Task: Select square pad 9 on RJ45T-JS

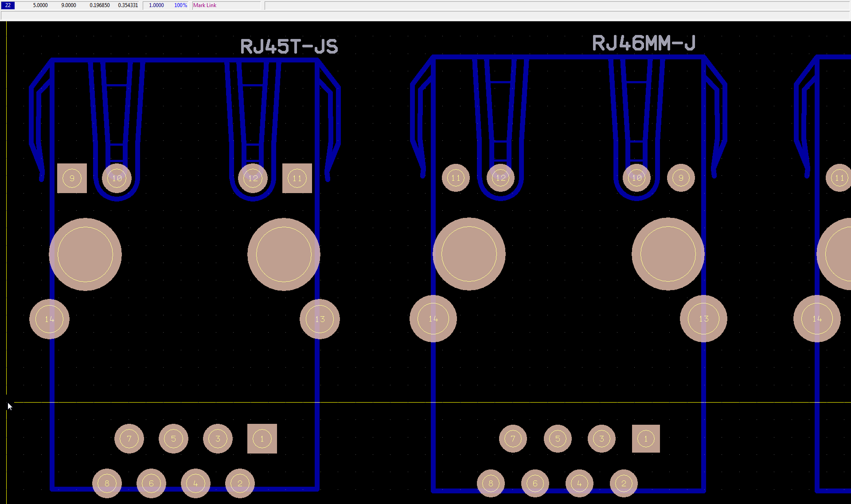Action: tap(72, 178)
